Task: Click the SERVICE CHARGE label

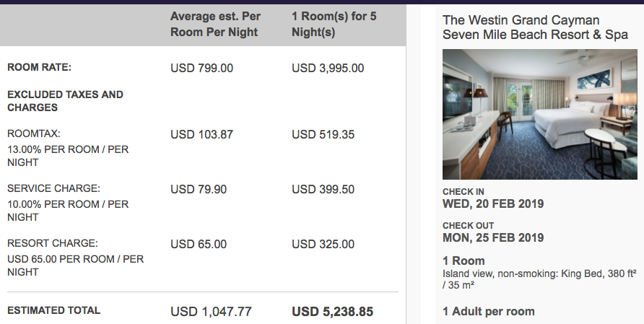Action: tap(54, 188)
